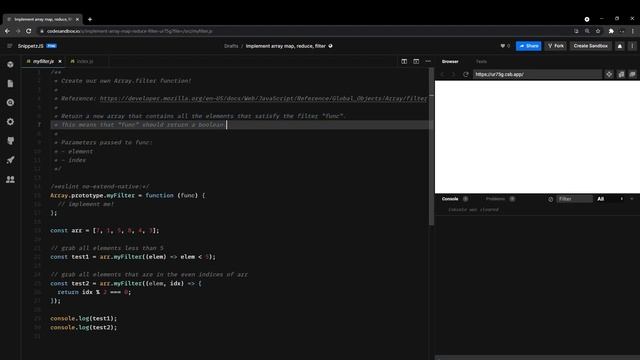Open the Live collaboration people icon
The image size is (640, 360).
point(10,179)
